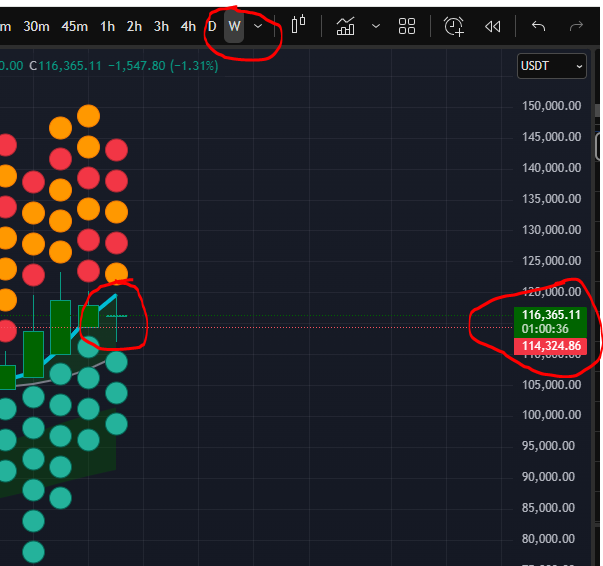Click the 140,000.00 price scale value
The width and height of the screenshot is (603, 566).
point(551,168)
